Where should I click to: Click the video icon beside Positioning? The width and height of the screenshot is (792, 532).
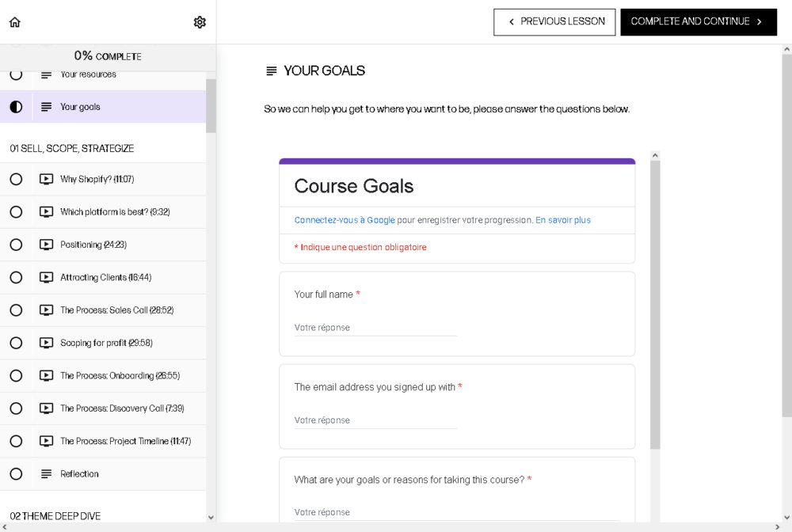pos(46,245)
